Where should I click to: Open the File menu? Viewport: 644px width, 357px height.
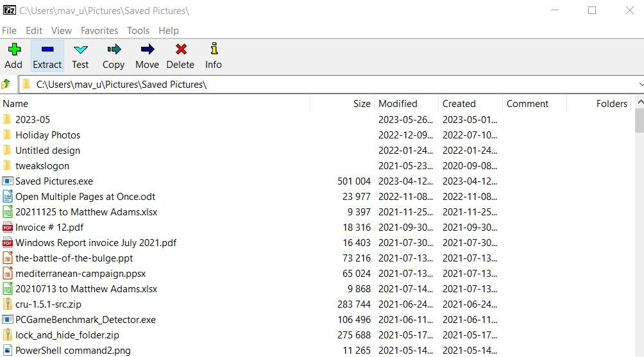point(9,31)
